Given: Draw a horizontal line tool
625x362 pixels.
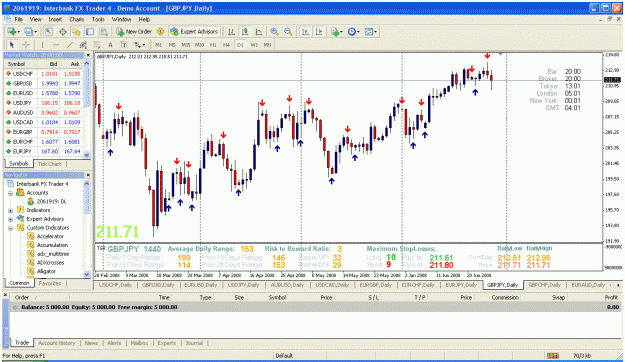Looking at the screenshot, I should point(56,45).
